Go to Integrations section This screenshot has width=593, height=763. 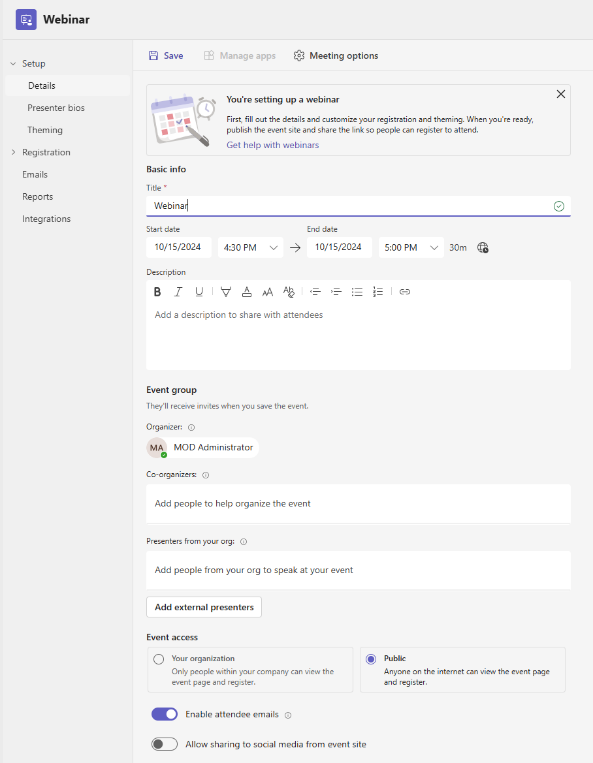tap(46, 219)
